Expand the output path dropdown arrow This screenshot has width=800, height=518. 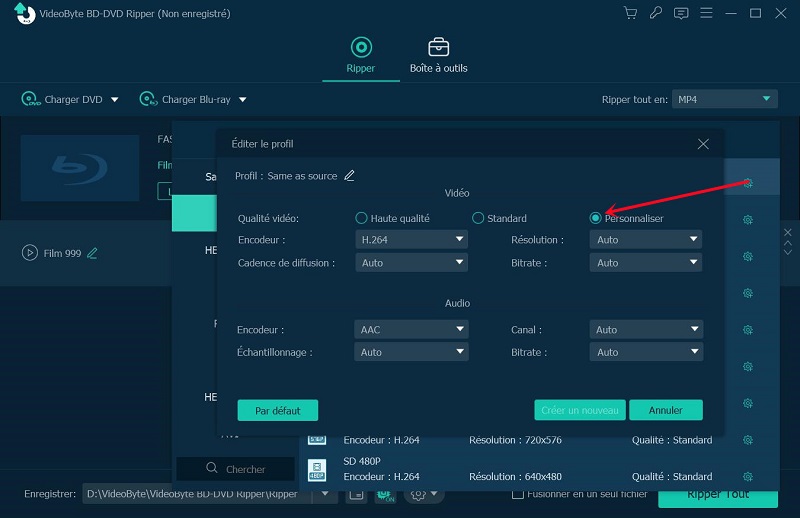[325, 494]
